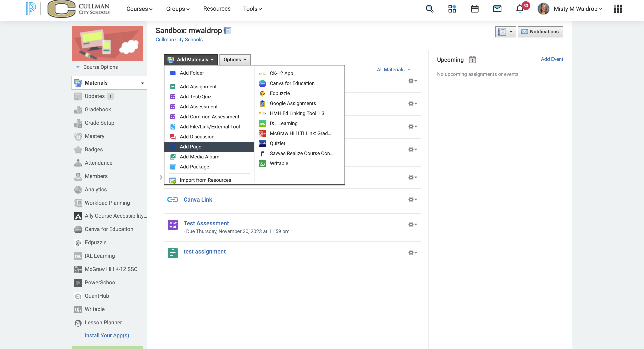Select Quizlet from app list
The height and width of the screenshot is (349, 644).
click(x=277, y=143)
